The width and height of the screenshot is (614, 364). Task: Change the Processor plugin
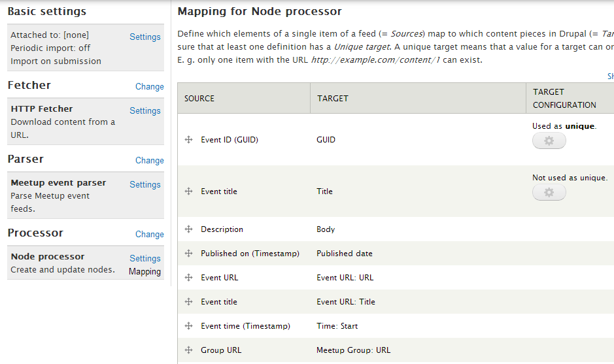point(150,235)
